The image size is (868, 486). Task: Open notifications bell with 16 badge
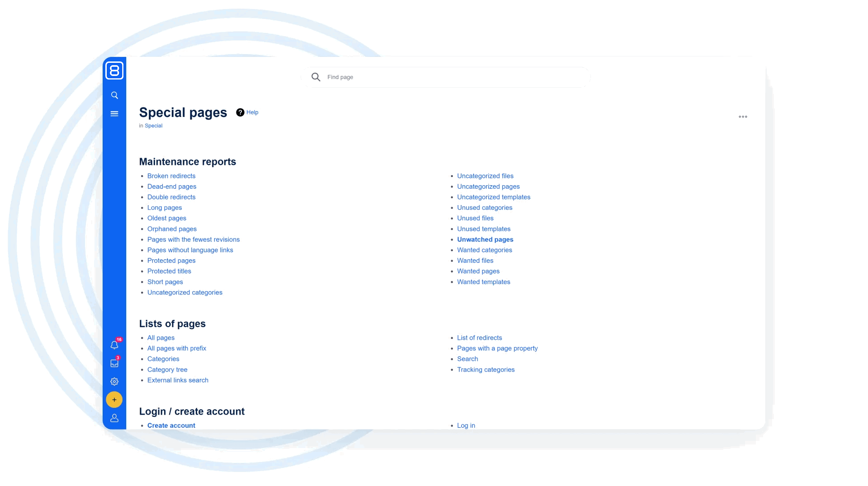[x=114, y=345]
